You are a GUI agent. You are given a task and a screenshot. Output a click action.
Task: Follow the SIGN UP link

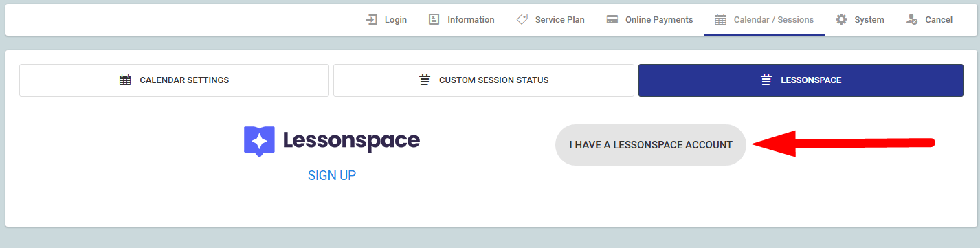(332, 175)
